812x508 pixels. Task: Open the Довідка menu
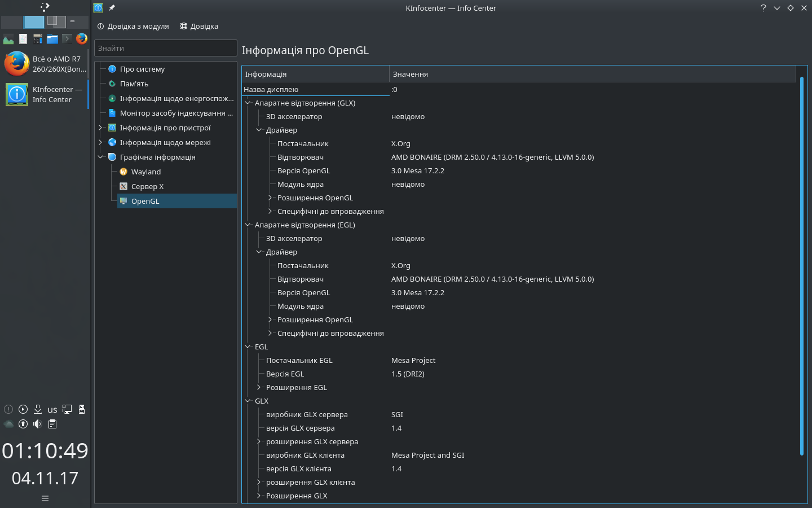199,27
